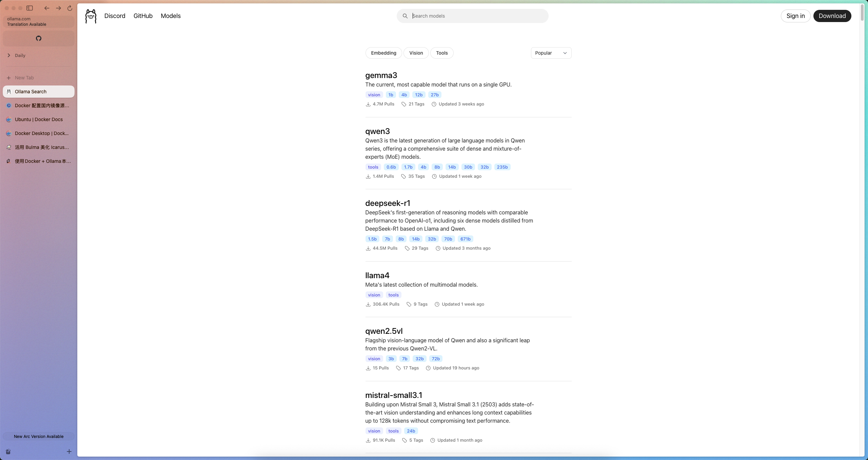The height and width of the screenshot is (460, 868).
Task: Open the llama4 model page
Action: pos(377,275)
